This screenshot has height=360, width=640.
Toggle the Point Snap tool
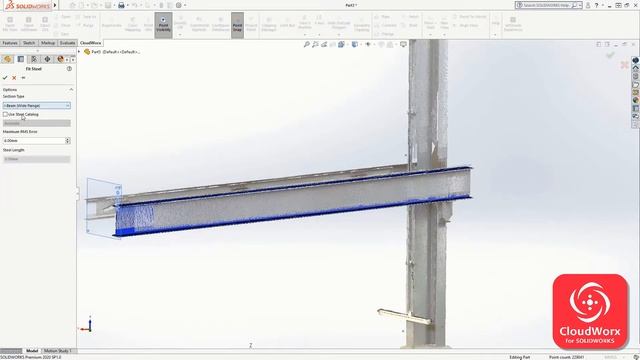(237, 25)
